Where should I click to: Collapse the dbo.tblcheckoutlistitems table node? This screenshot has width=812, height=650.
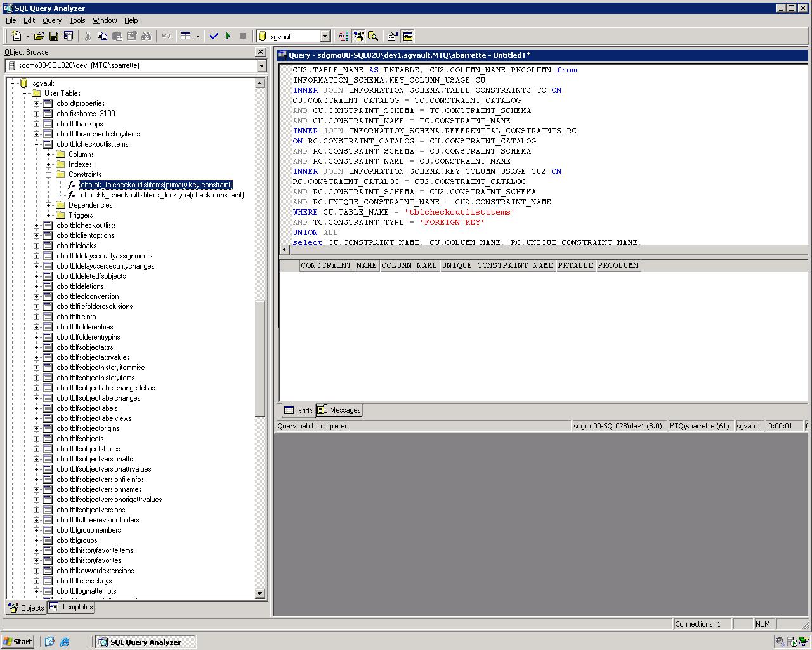point(36,144)
